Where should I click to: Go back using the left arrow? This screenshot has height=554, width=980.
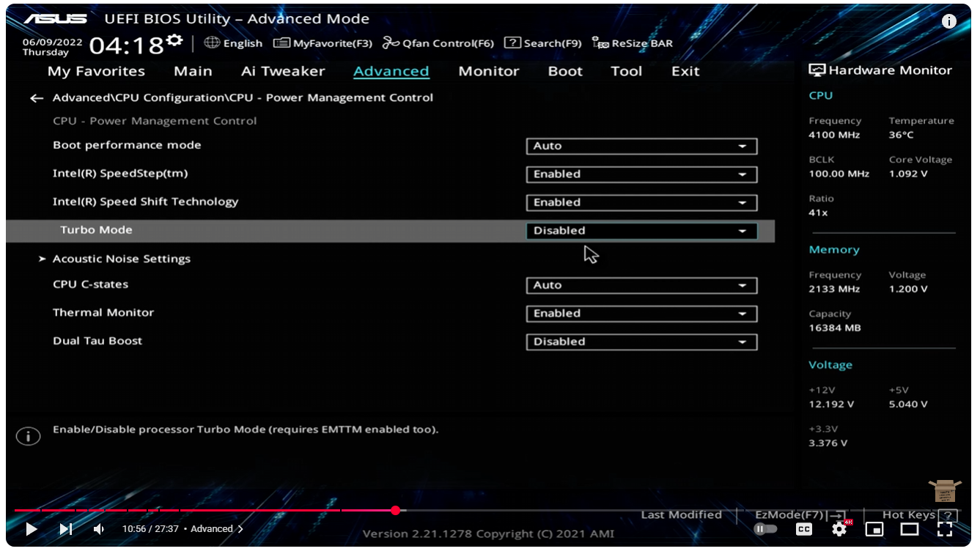tap(37, 98)
